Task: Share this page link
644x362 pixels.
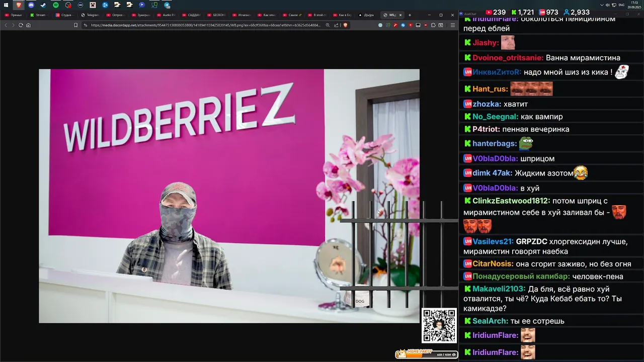Action: click(x=336, y=25)
